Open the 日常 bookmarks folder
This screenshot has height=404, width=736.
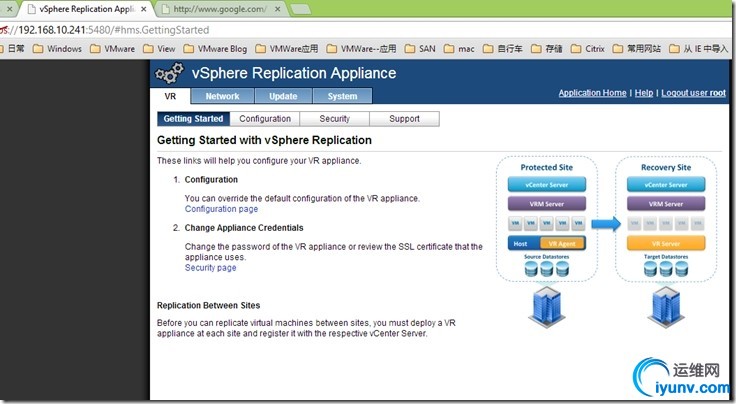[x=12, y=49]
